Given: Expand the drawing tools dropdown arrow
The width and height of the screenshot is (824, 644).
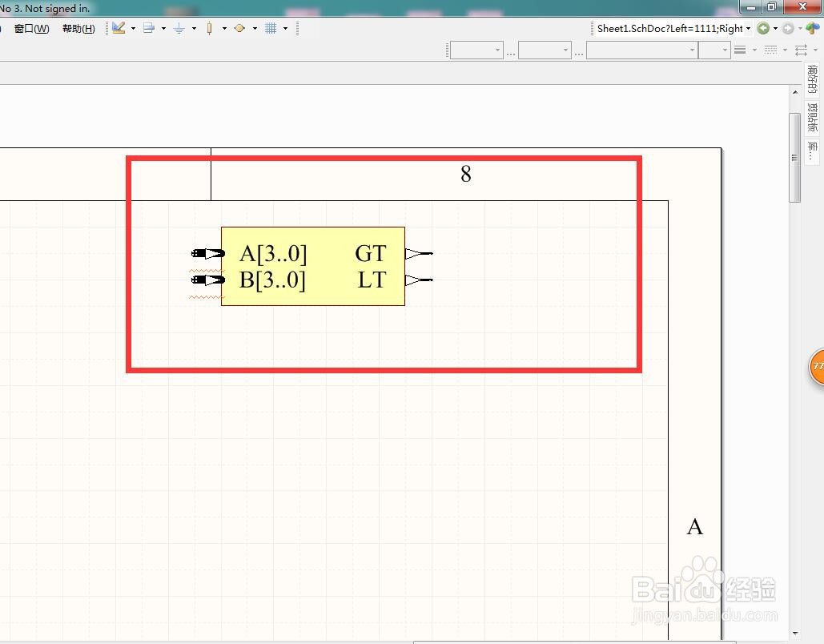Looking at the screenshot, I should pos(133,28).
